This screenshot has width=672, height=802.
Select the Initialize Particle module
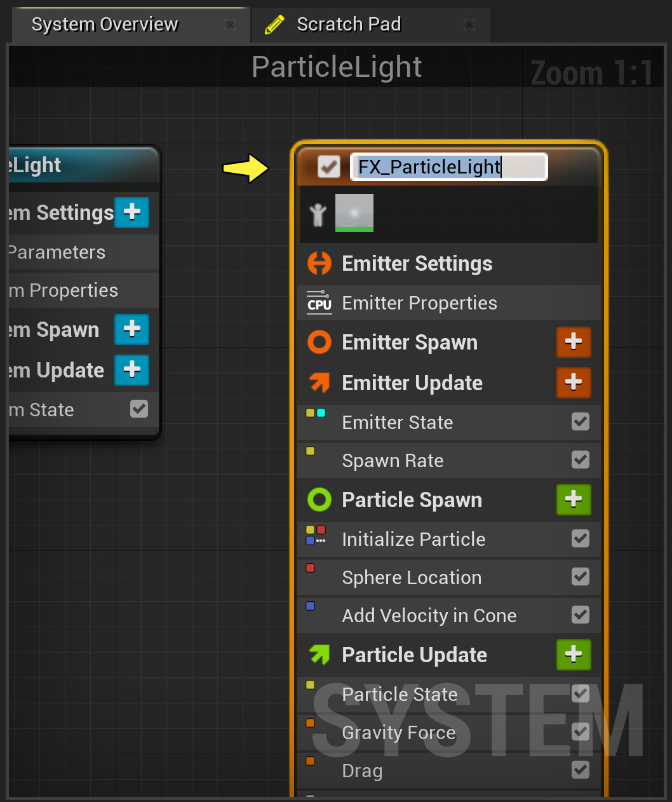pos(413,540)
